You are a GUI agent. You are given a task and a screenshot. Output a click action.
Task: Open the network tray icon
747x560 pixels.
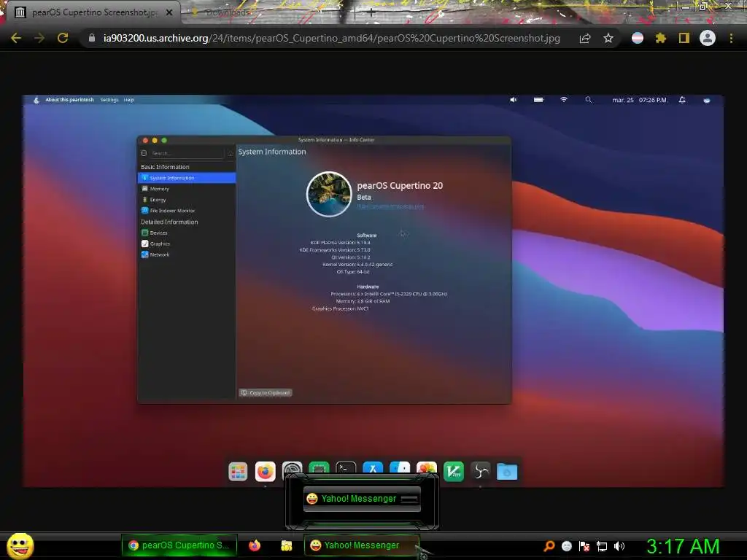(602, 546)
